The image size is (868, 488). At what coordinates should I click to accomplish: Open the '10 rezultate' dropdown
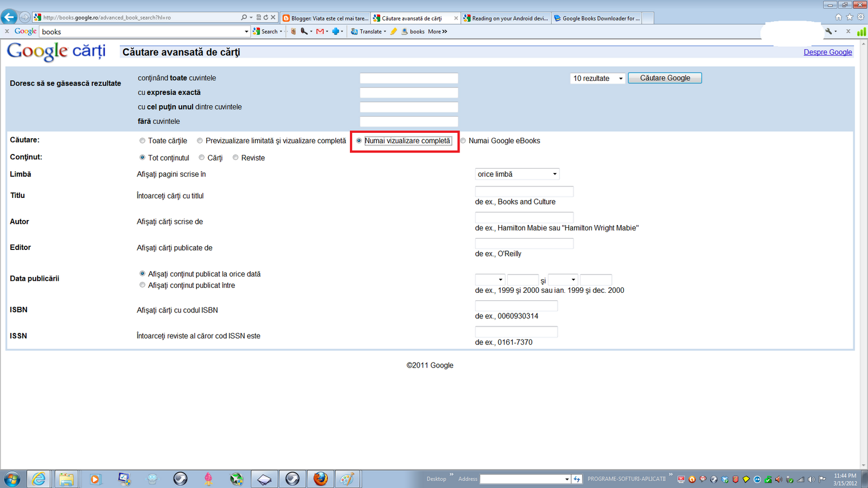[598, 79]
